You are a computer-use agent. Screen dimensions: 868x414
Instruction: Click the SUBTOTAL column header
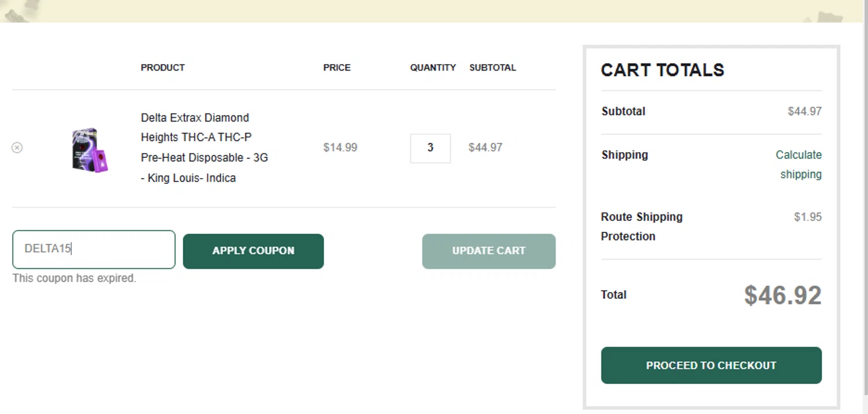pyautogui.click(x=492, y=68)
